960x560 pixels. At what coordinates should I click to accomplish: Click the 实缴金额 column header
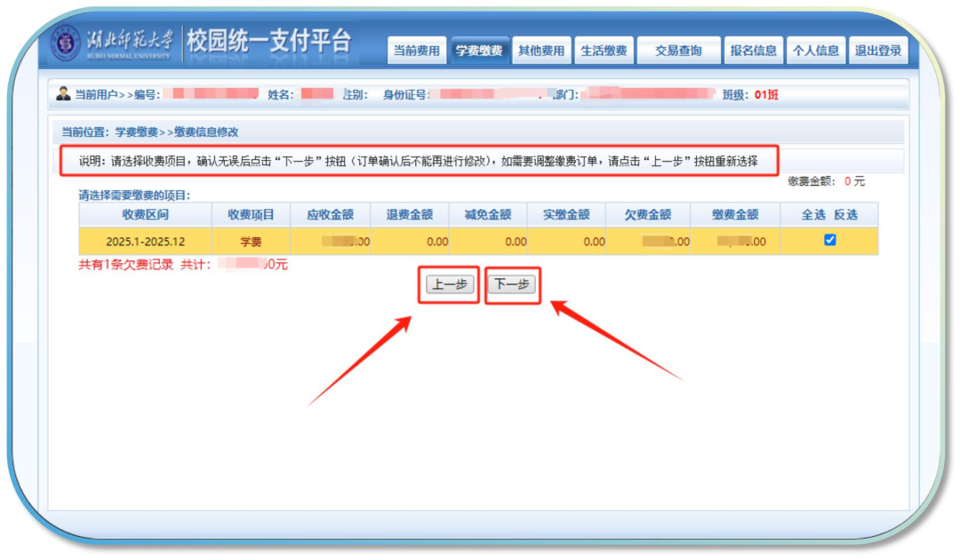566,215
